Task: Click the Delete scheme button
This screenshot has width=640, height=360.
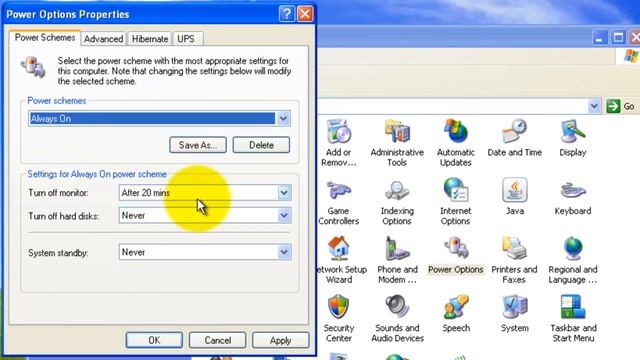Action: click(x=261, y=145)
